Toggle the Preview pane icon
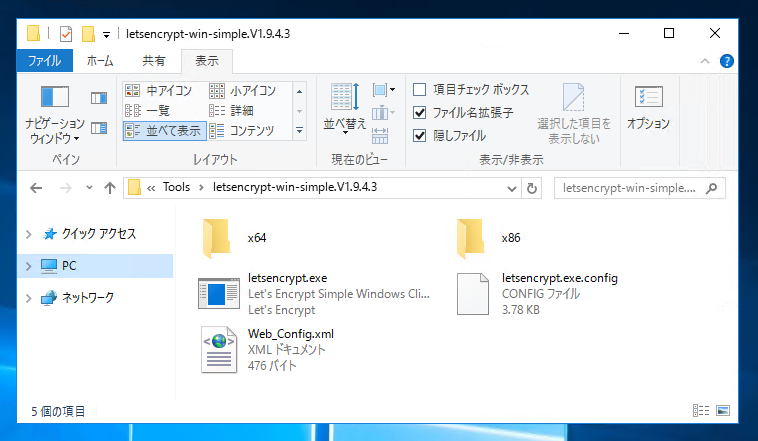The height and width of the screenshot is (441, 758). pos(99,98)
